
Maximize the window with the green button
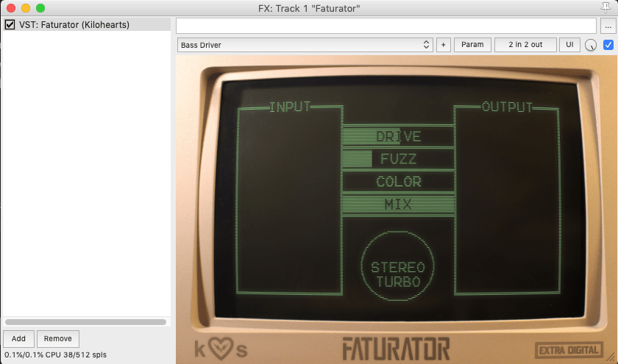[x=40, y=8]
